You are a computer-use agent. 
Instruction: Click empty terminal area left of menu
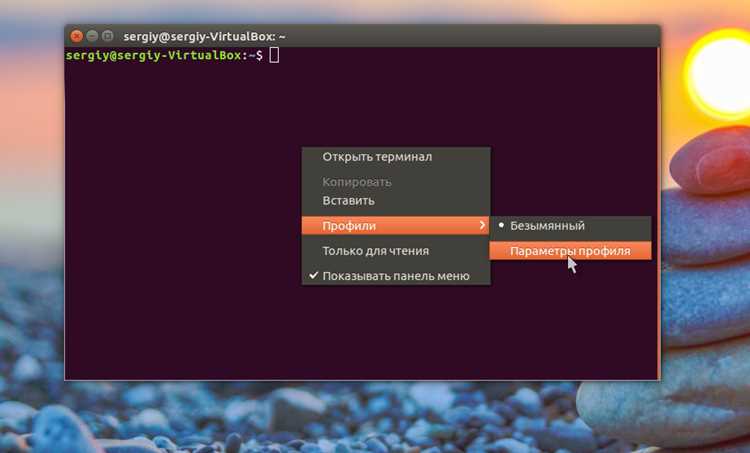tap(182, 215)
